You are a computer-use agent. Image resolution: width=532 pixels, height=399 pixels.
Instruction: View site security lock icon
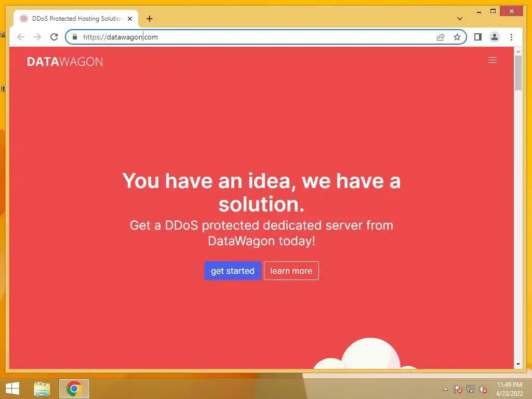(x=75, y=37)
